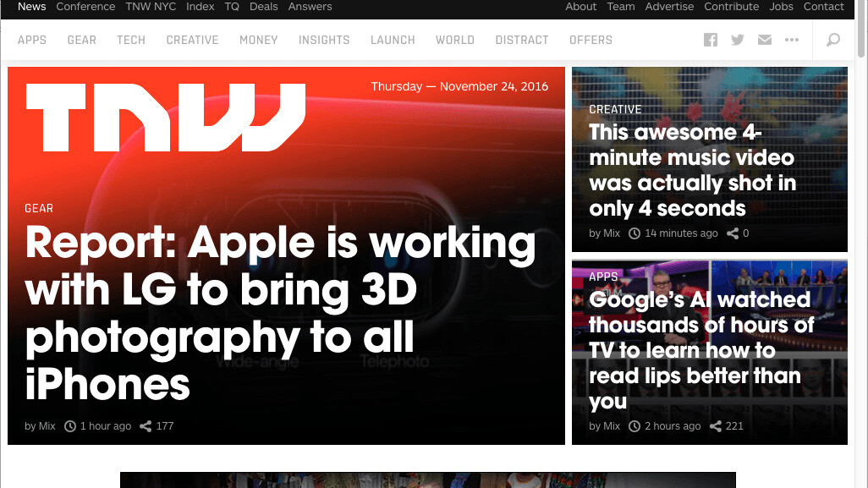Viewport: 868px width, 488px height.
Task: Select the APPS navigation category
Action: 32,40
